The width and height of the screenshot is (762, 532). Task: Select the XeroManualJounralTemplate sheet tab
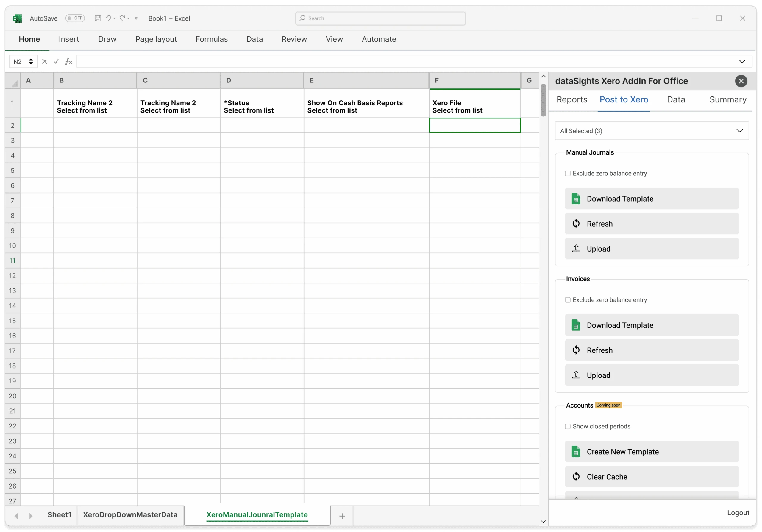(x=257, y=515)
